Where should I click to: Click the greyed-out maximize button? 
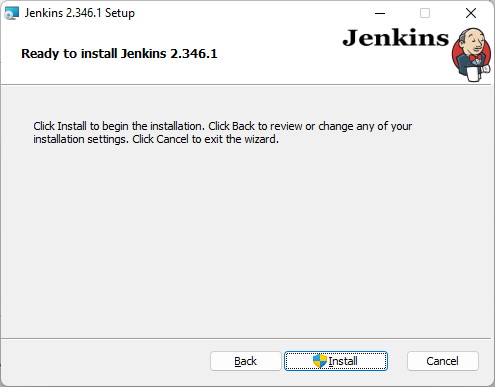click(425, 13)
